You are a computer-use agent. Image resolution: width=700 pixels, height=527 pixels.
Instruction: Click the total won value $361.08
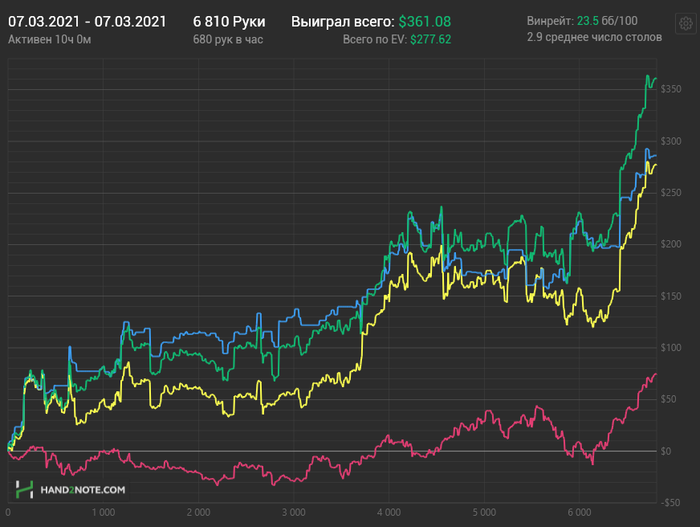(425, 21)
